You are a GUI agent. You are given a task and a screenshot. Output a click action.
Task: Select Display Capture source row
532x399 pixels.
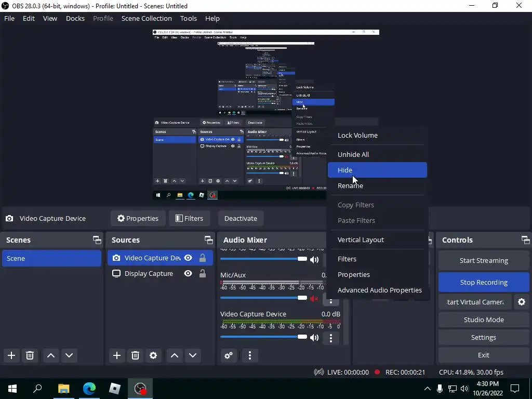click(x=160, y=273)
